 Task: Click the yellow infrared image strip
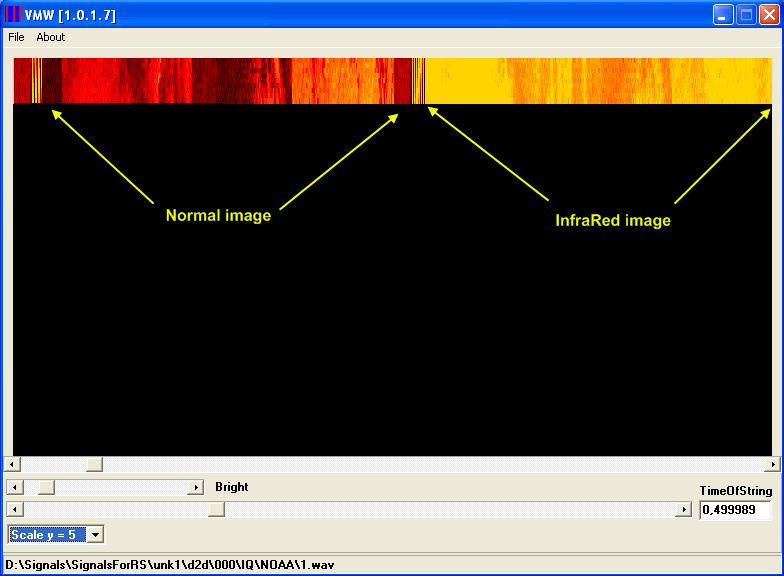coord(600,81)
